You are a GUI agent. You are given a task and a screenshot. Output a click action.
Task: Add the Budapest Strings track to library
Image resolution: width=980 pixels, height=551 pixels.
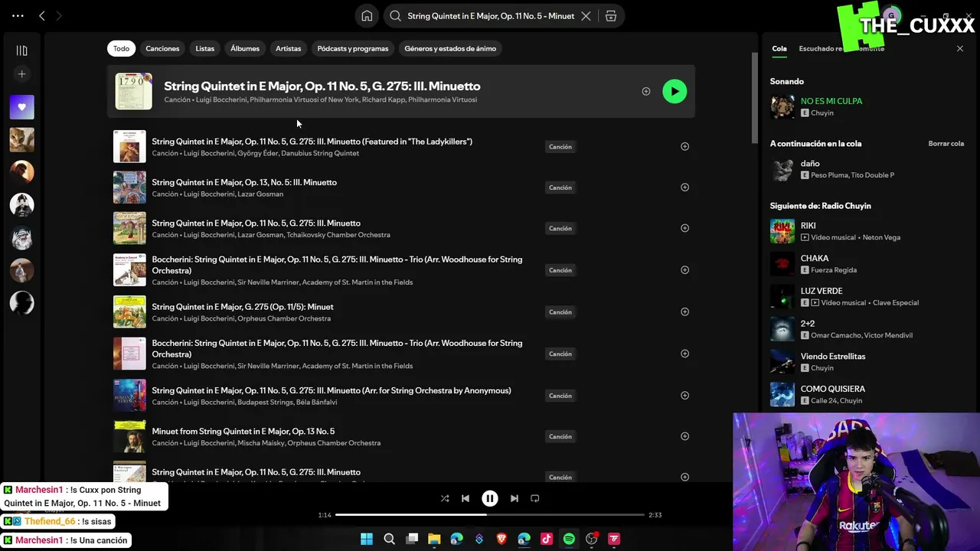tap(684, 396)
